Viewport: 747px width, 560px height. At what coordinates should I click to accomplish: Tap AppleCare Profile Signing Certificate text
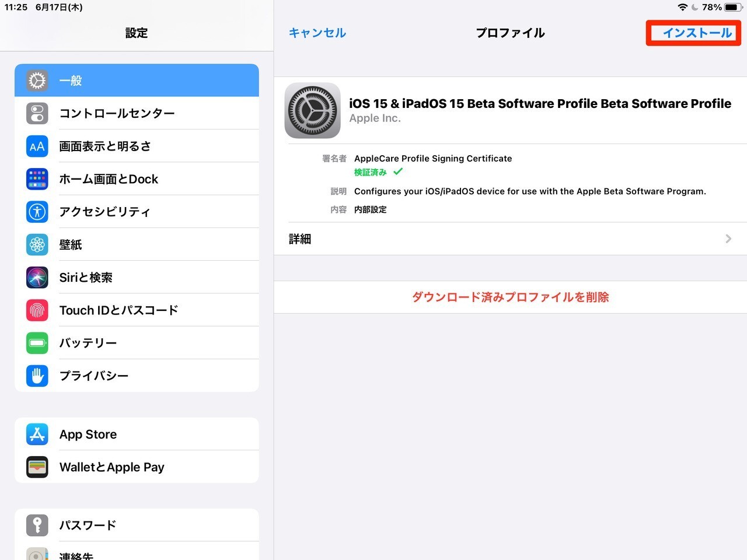[x=433, y=158]
